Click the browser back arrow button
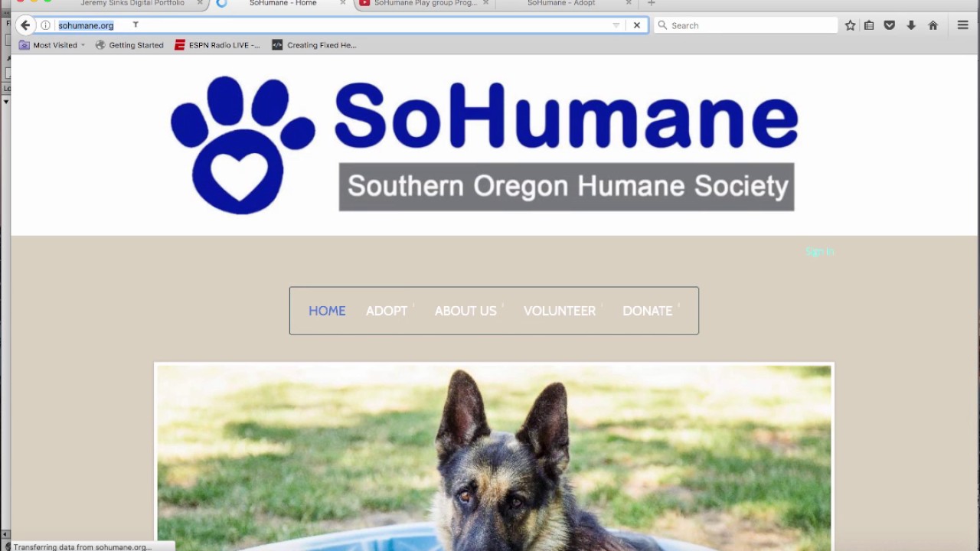 point(25,25)
